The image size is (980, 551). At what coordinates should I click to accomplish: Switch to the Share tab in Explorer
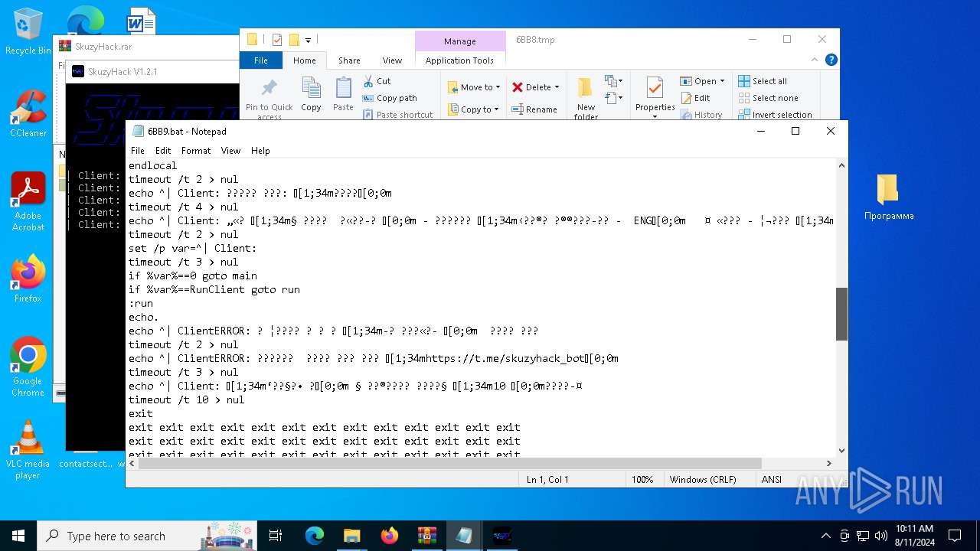[349, 60]
